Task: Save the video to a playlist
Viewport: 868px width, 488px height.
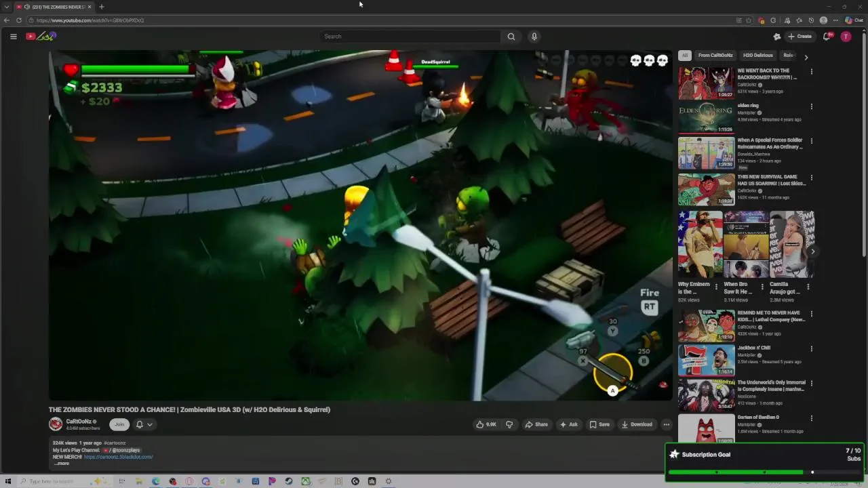Action: pos(599,424)
